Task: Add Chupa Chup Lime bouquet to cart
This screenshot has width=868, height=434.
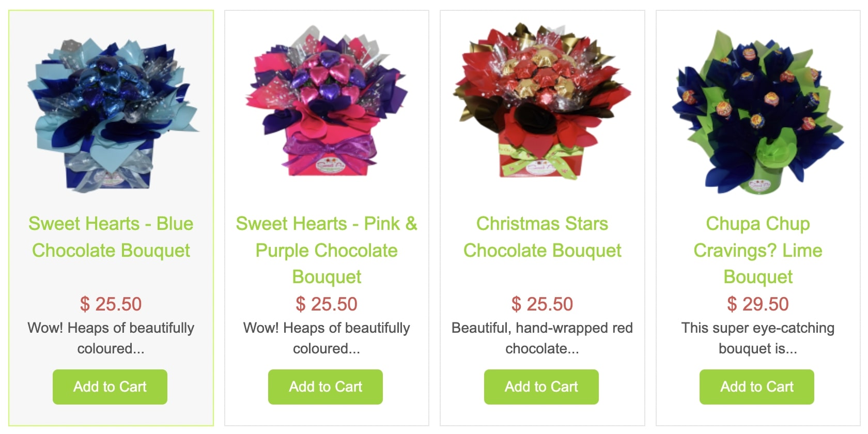Action: click(757, 386)
